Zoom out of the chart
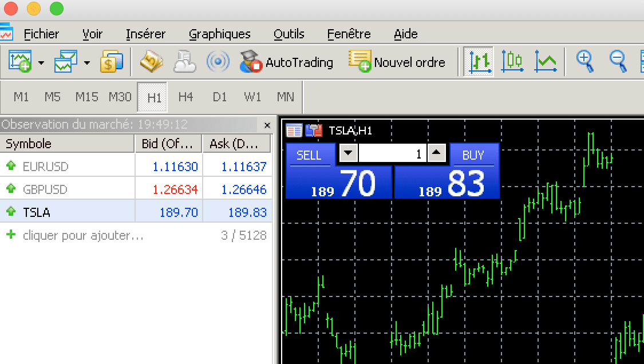The image size is (644, 364). click(618, 61)
